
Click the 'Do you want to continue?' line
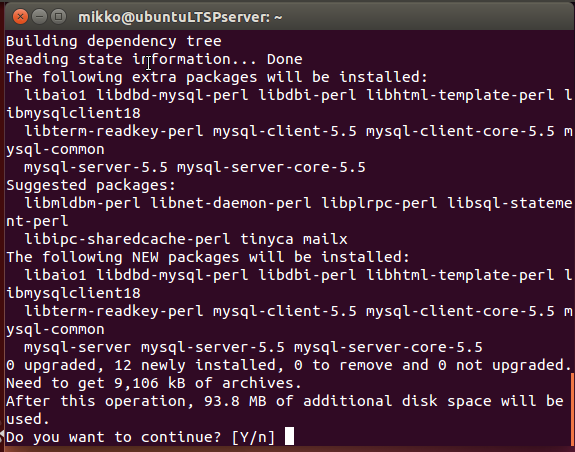click(x=140, y=437)
